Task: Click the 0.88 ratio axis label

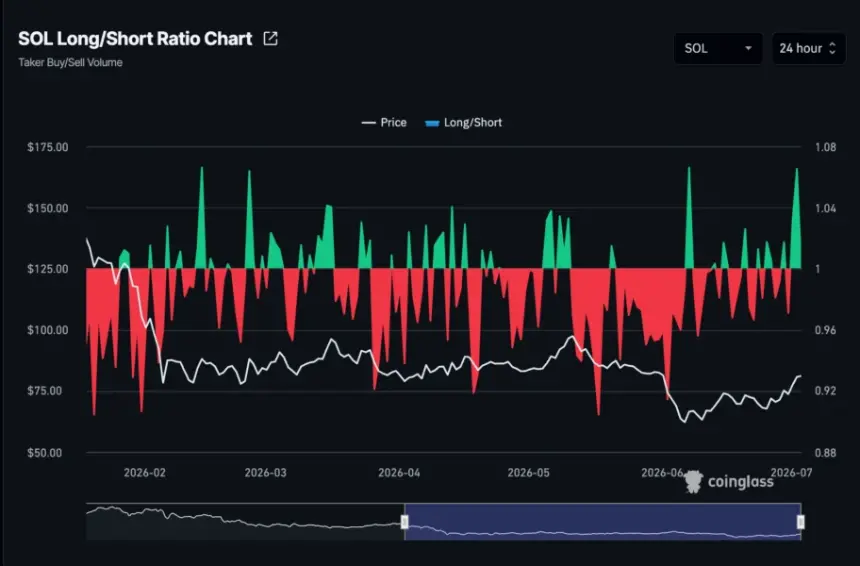Action: 825,453
